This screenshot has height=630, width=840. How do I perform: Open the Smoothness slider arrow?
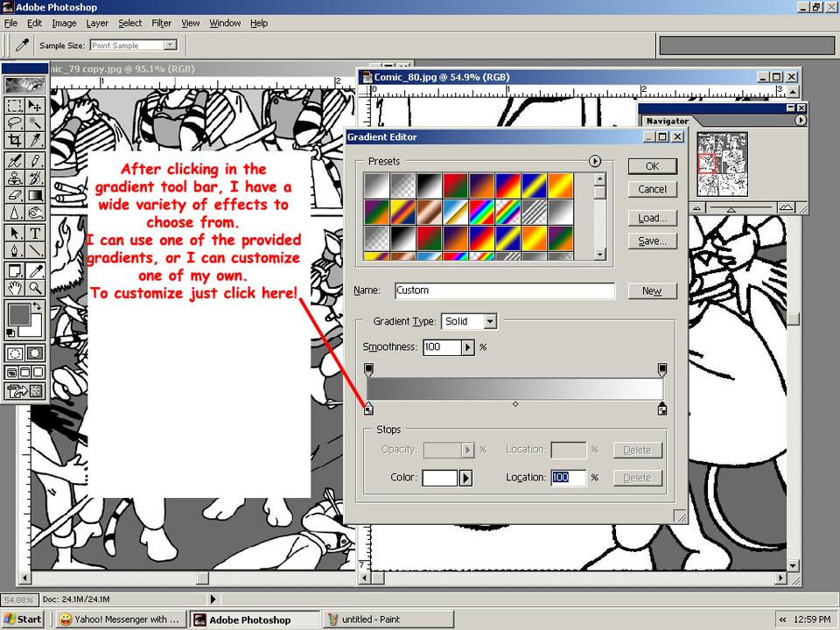(467, 347)
